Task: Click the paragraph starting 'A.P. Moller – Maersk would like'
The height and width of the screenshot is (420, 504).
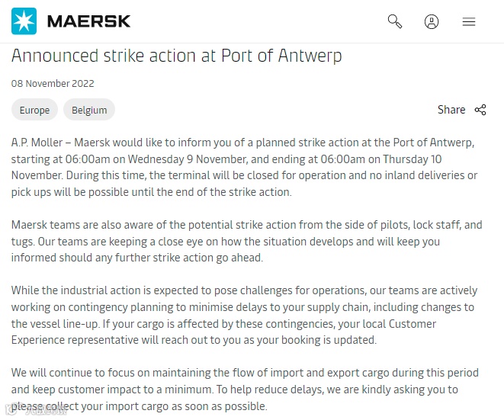Action: 244,167
